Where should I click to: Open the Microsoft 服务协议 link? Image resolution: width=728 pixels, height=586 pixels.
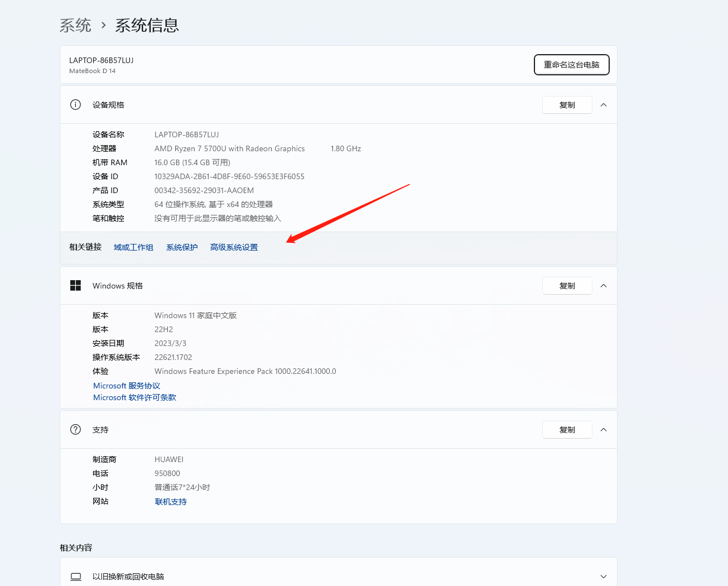pyautogui.click(x=127, y=386)
